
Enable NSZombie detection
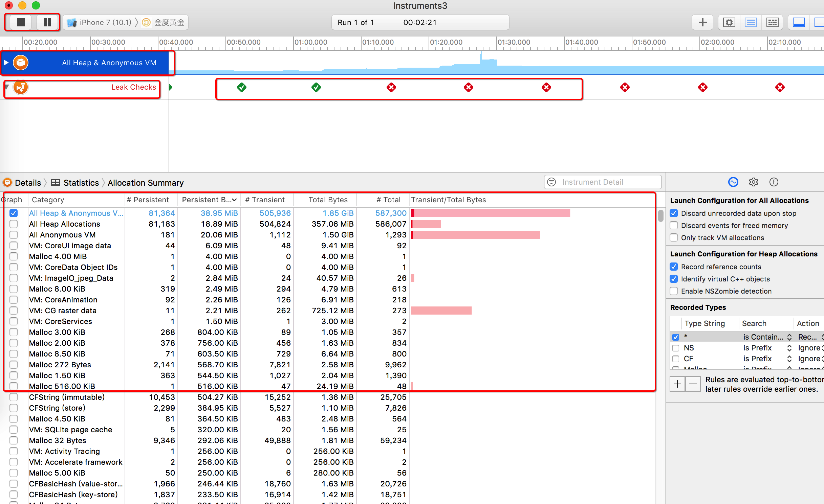pyautogui.click(x=674, y=291)
